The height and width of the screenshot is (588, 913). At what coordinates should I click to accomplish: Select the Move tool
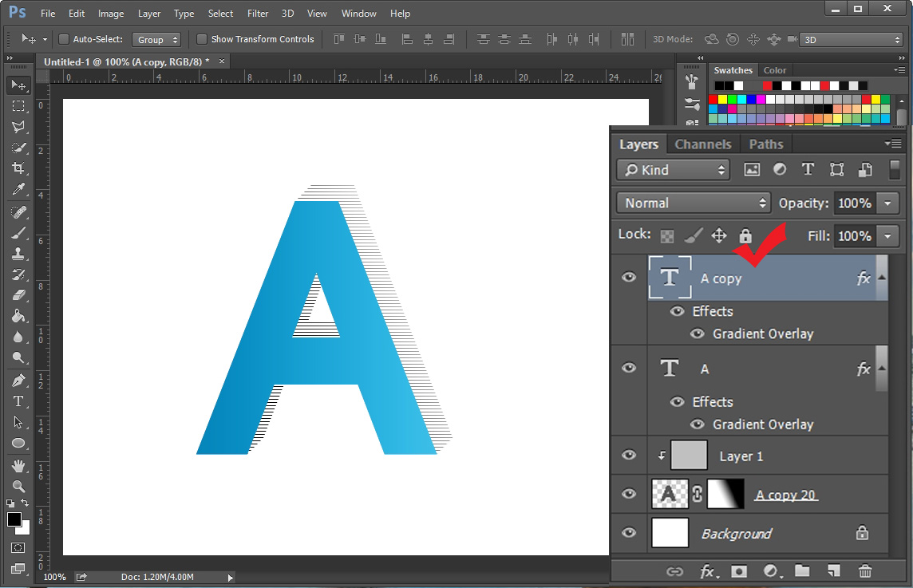click(18, 85)
